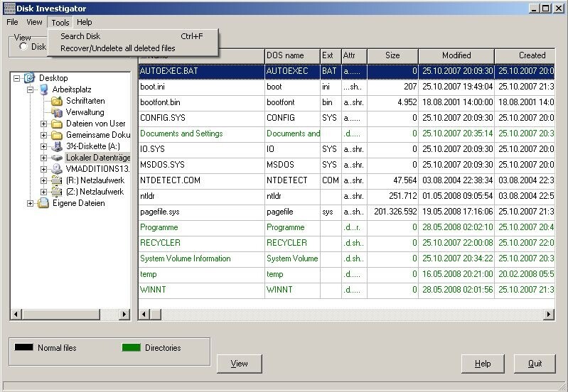Open the View menu
The height and width of the screenshot is (392, 568).
(34, 22)
